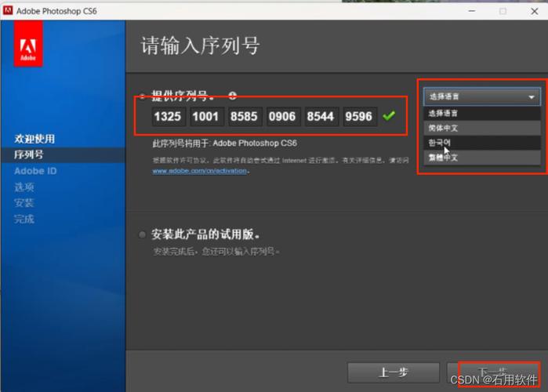Click the green serial validation checkmark
This screenshot has width=548, height=392.
389,116
